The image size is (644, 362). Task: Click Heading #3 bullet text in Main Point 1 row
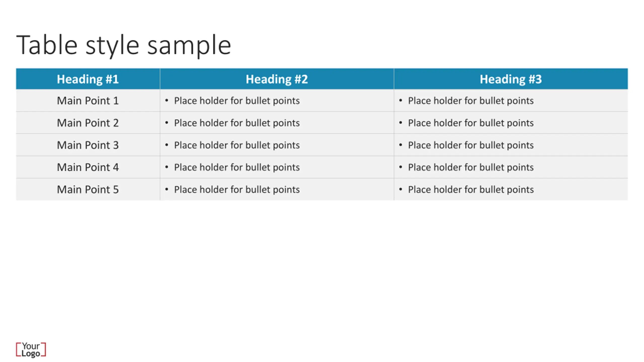click(471, 101)
